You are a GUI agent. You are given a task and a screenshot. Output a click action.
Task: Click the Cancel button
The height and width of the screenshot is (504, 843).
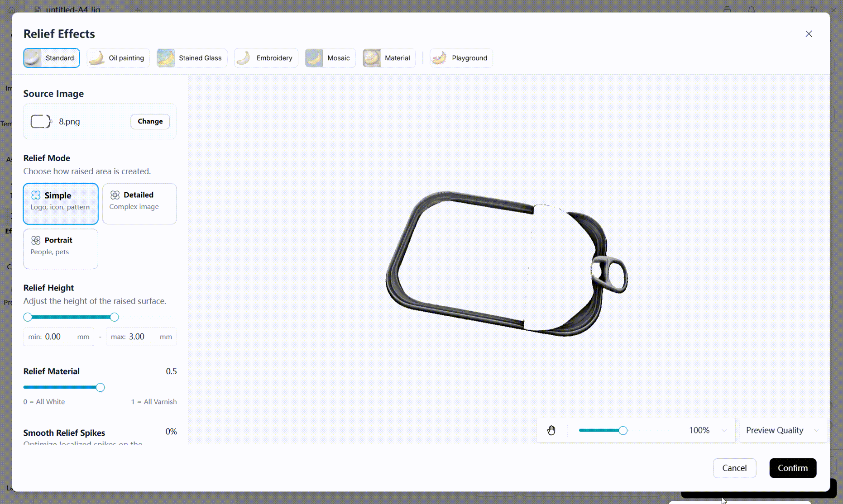click(x=734, y=468)
